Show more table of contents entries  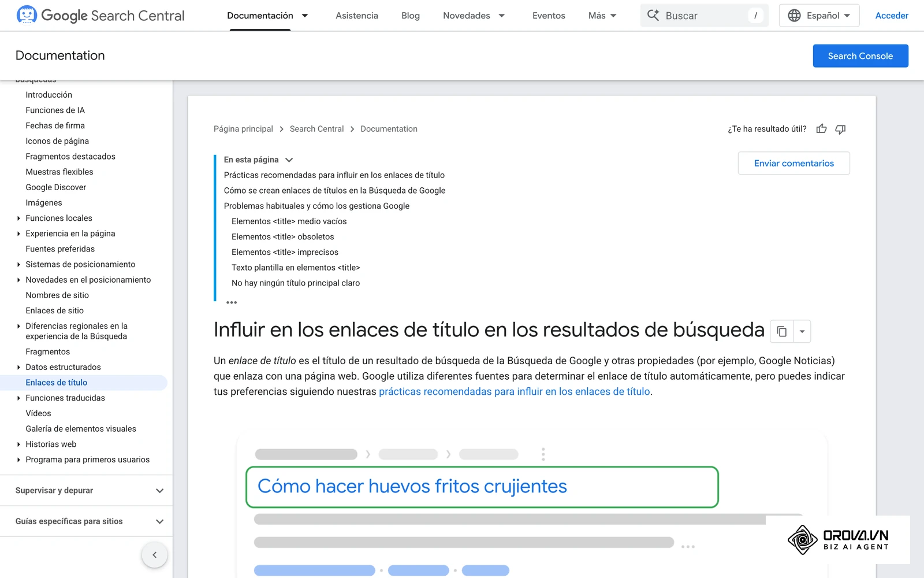tap(232, 302)
